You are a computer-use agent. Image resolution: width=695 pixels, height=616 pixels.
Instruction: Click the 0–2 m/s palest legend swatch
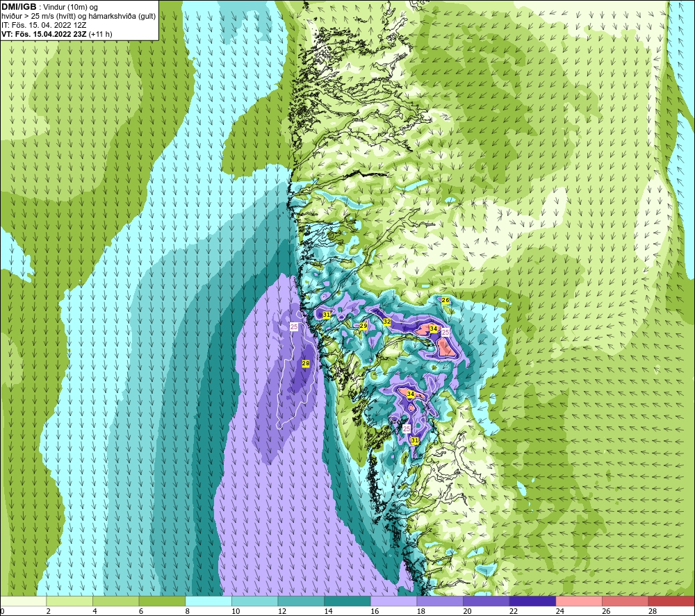[23, 601]
